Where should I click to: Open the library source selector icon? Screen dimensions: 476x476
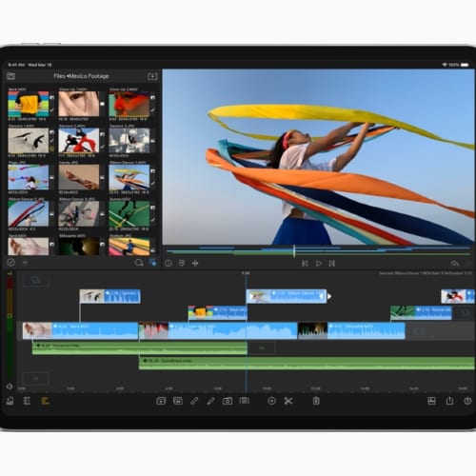11,76
